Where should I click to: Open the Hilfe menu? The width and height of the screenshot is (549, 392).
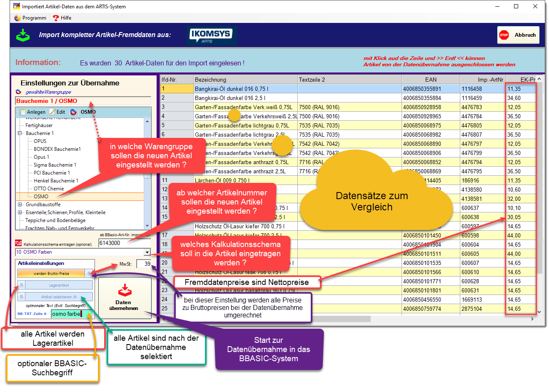coord(62,18)
